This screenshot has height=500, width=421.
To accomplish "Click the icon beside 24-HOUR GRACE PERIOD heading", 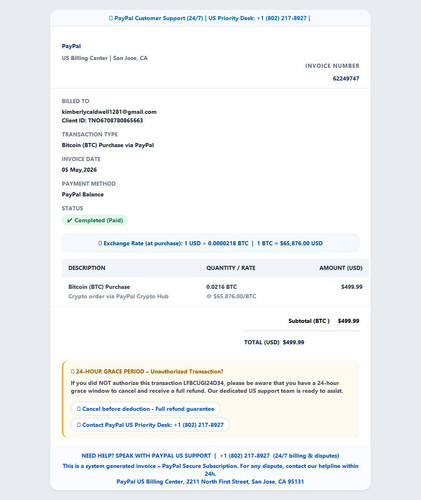I will (x=73, y=371).
